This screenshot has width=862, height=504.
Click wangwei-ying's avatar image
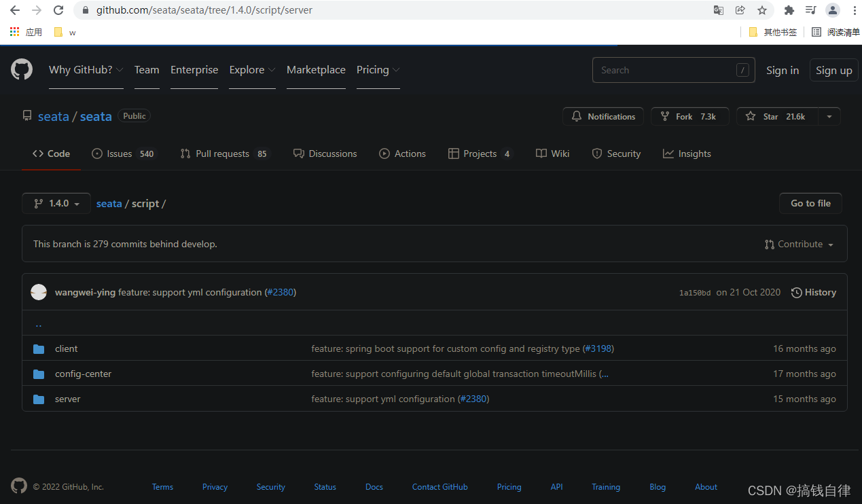[x=39, y=292]
